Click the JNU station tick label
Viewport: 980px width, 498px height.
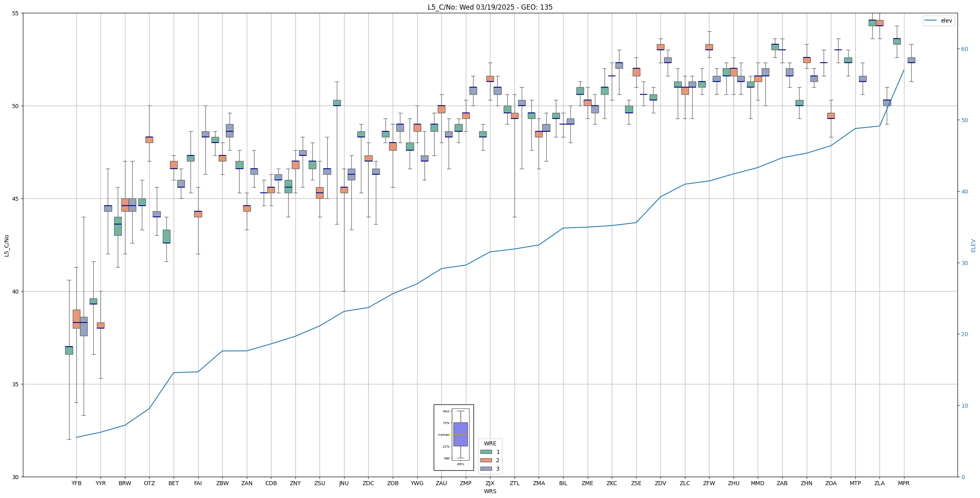click(344, 483)
